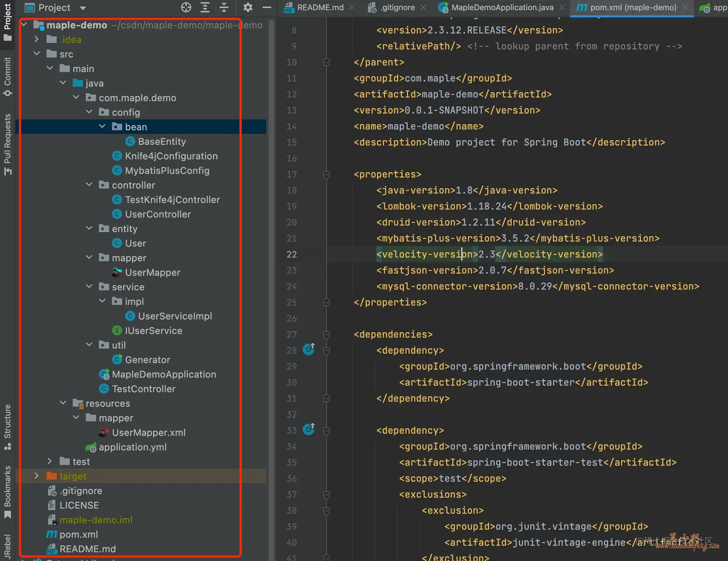Collapse the bean package
Screen dimensions: 728x561
coord(102,126)
